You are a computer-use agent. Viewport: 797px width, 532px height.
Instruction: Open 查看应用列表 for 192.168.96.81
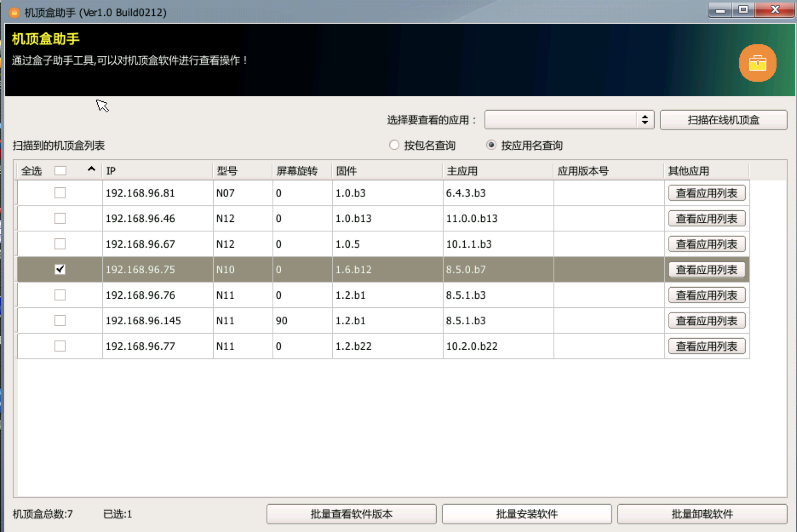point(707,193)
